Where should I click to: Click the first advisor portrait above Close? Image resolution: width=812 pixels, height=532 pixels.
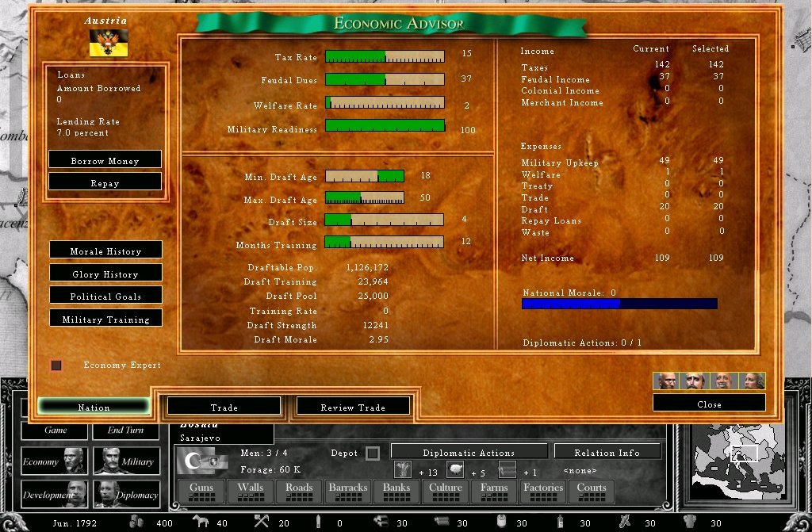(x=667, y=381)
